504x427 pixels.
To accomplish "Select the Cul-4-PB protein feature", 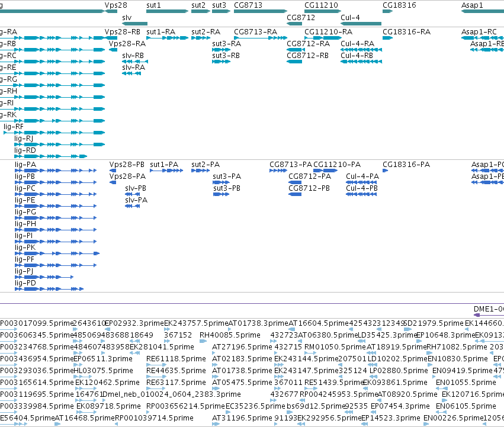I will (361, 194).
